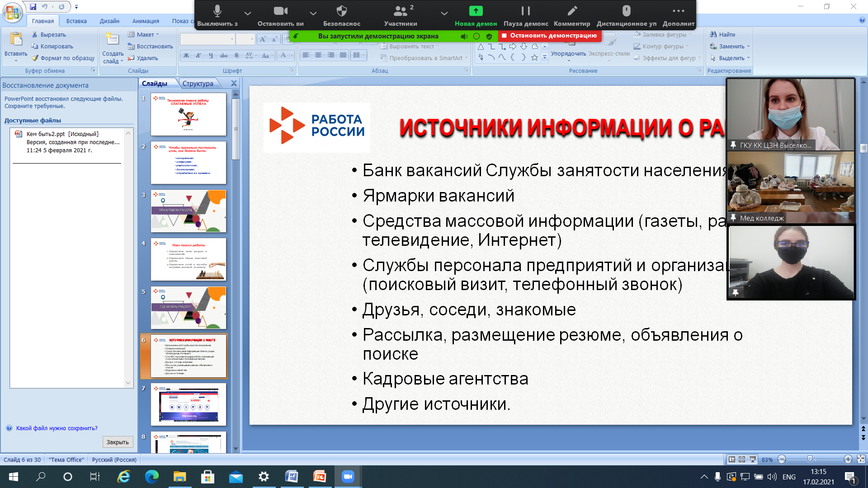This screenshot has height=488, width=868.
Task: Open the change case (Aa) dropdown
Action: (267, 56)
